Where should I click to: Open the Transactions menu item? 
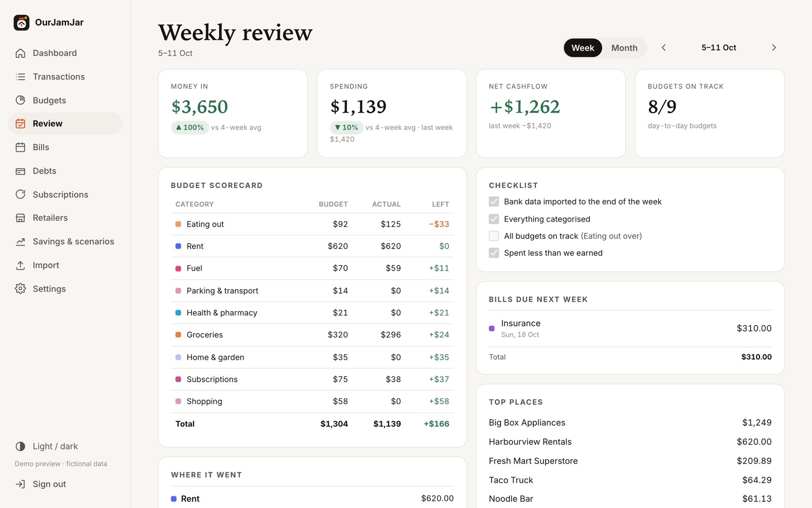(65, 77)
